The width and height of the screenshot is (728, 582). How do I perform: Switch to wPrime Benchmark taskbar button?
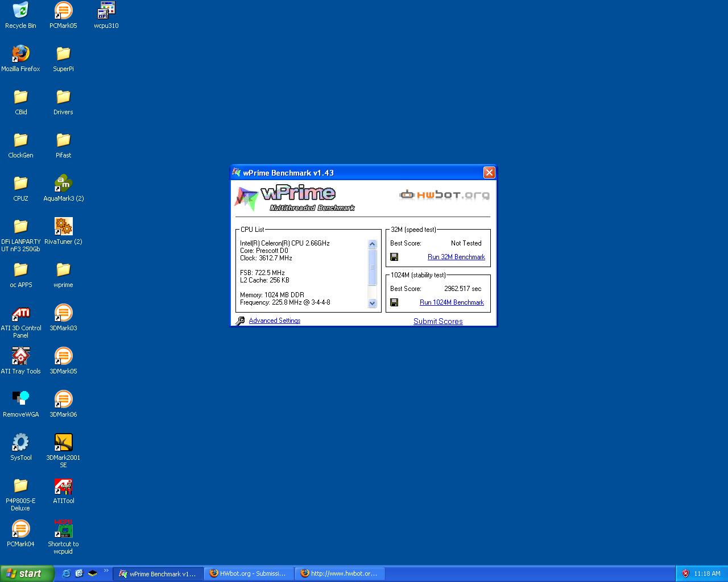[158, 573]
